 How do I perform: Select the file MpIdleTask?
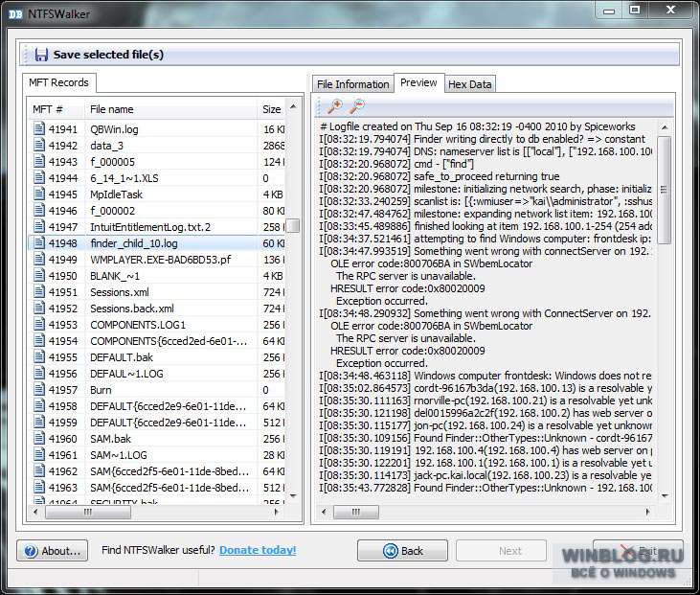(x=116, y=195)
